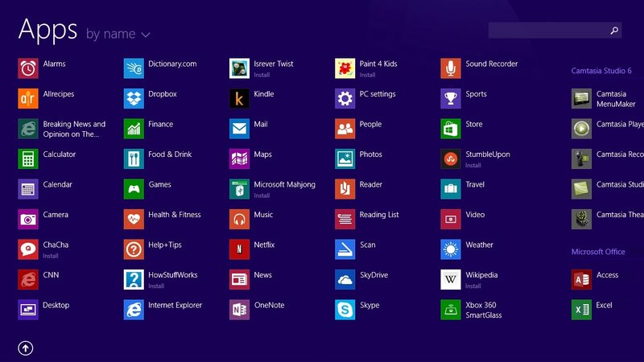644x362 pixels.
Task: Open the Alarms app icon
Action: 28,68
